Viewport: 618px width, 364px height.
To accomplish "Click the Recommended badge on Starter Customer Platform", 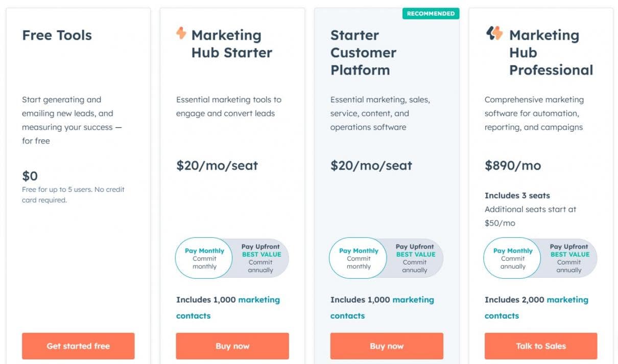I will (x=431, y=14).
